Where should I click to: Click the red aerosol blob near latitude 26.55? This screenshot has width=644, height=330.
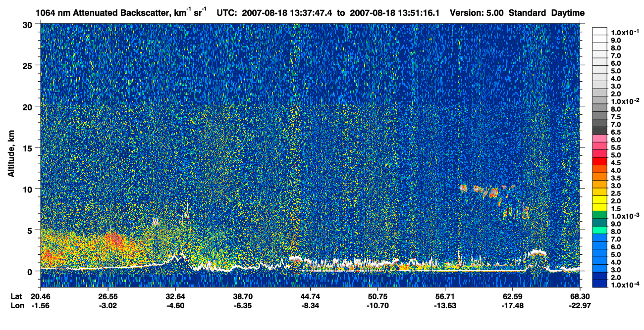(115, 240)
